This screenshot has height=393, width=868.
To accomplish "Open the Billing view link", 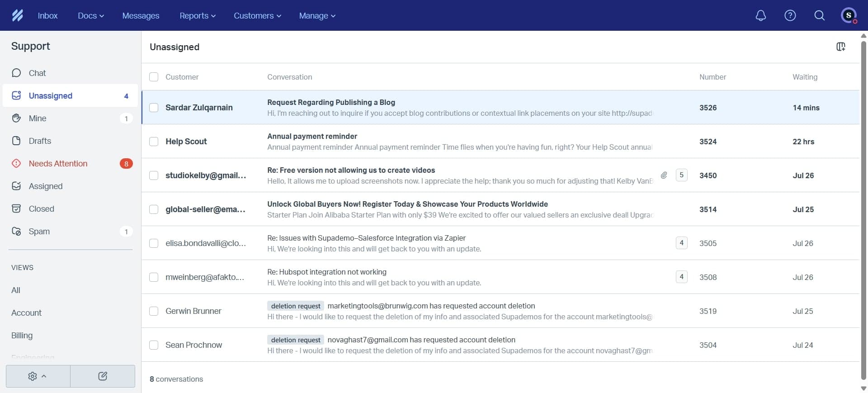I will (22, 335).
